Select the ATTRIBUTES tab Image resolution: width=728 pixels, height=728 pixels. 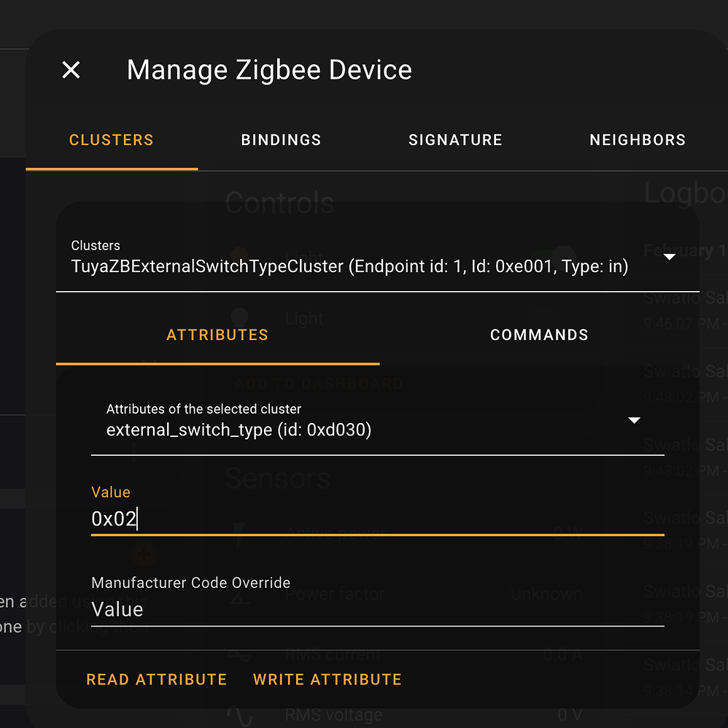click(217, 335)
